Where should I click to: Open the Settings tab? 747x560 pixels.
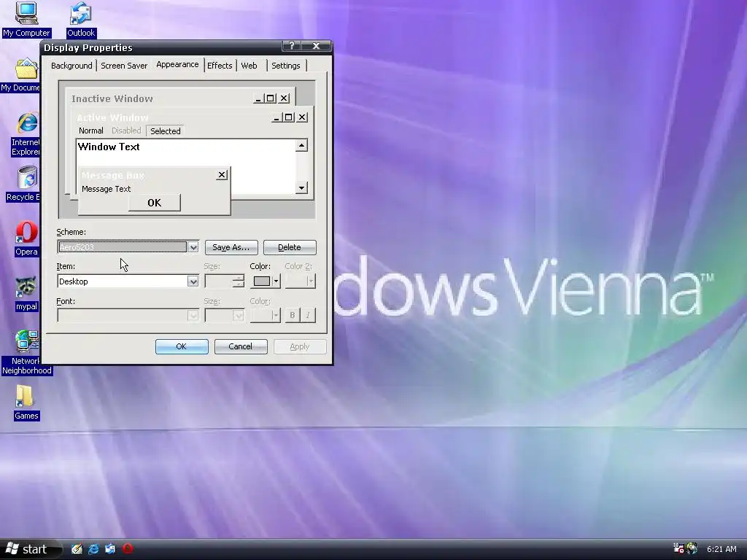pyautogui.click(x=285, y=66)
